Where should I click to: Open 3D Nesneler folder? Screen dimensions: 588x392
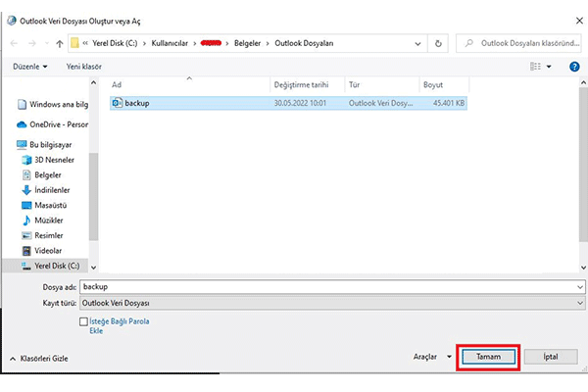pyautogui.click(x=48, y=160)
